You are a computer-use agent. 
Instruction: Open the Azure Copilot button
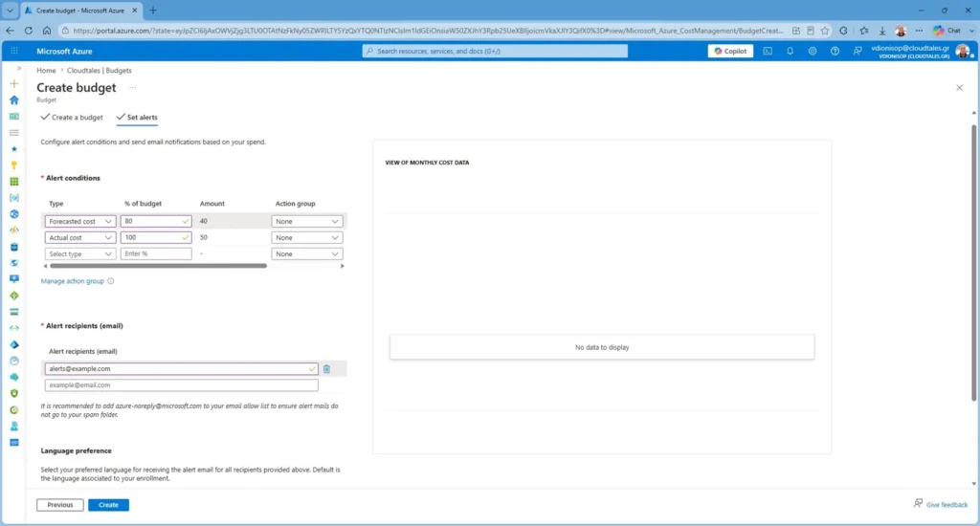(730, 52)
